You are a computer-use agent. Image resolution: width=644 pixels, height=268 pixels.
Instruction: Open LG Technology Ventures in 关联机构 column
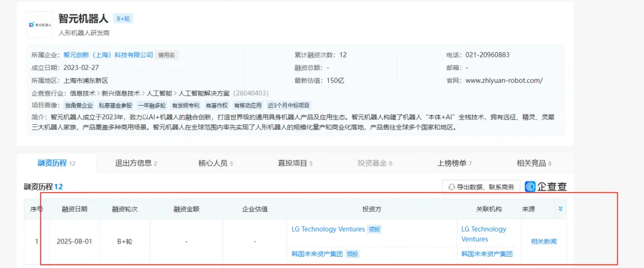[484, 234]
